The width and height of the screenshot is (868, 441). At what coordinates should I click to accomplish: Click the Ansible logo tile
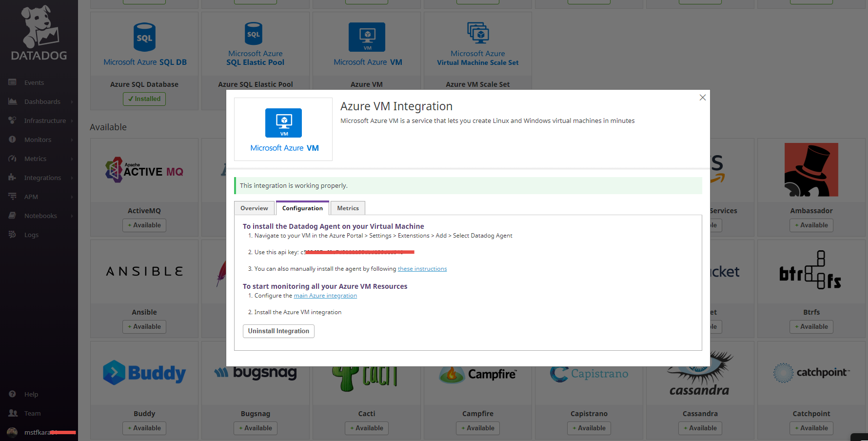coord(144,271)
